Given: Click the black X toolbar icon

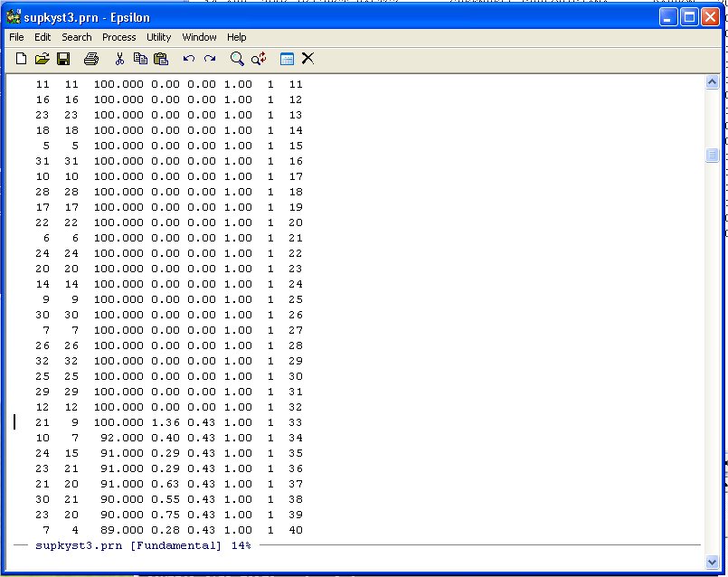Looking at the screenshot, I should coord(307,59).
